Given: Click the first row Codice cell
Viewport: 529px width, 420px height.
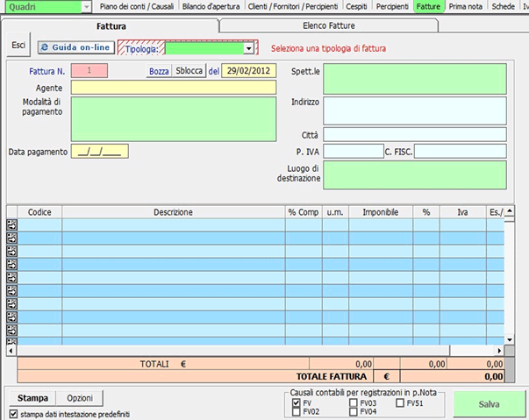Looking at the screenshot, I should (39, 224).
